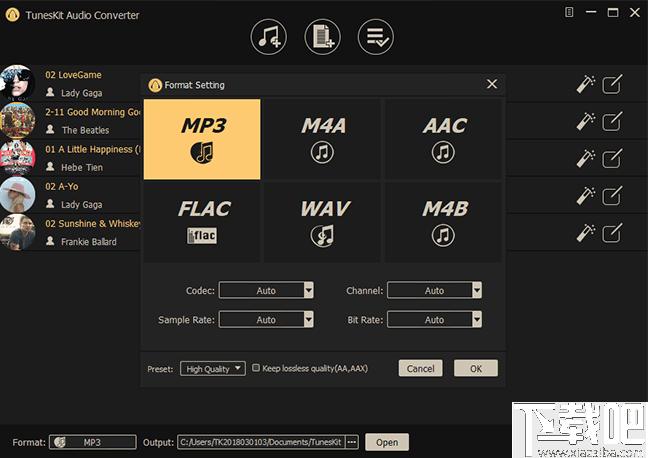Open the Preset High Quality dropdown
Viewport: 648px width, 458px height.
point(213,369)
